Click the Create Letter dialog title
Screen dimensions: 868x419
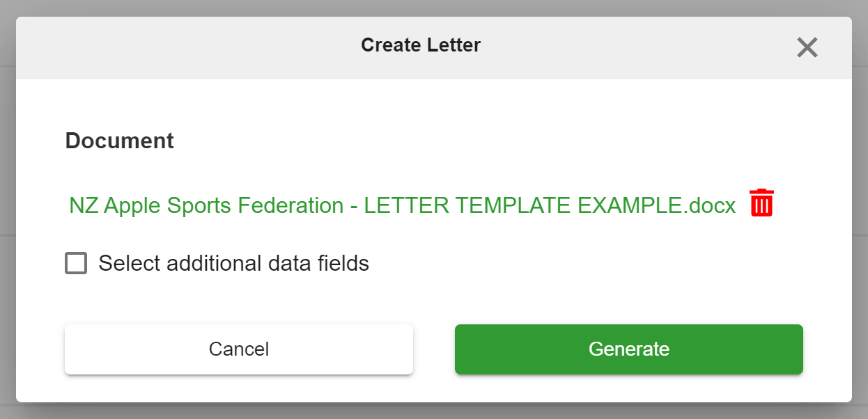point(421,45)
